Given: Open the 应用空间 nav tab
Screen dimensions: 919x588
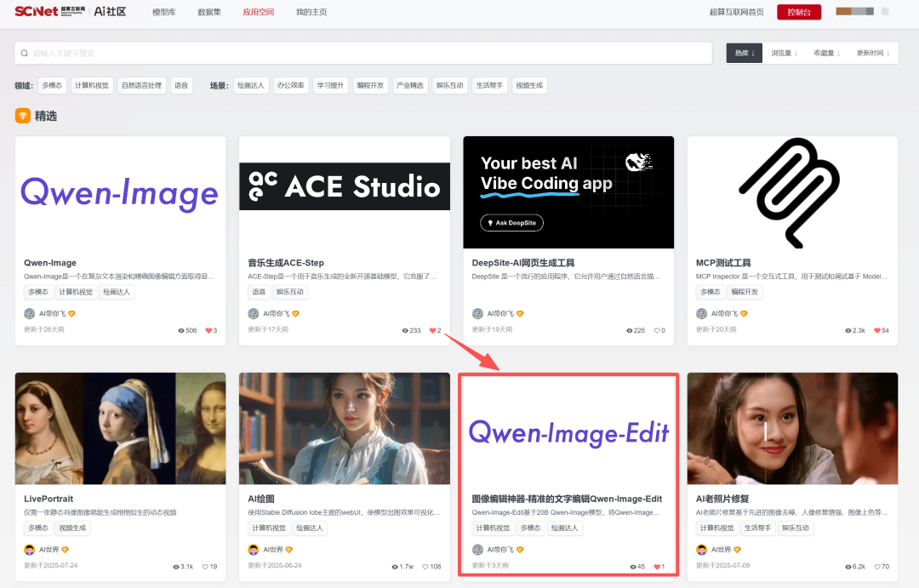Looking at the screenshot, I should point(259,12).
